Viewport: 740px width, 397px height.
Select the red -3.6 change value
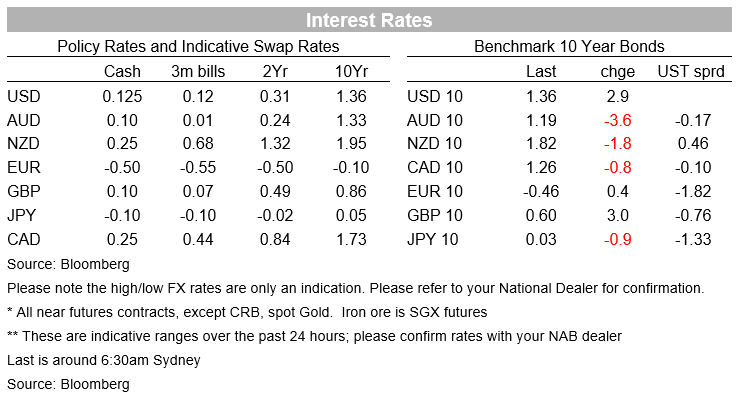pos(618,120)
